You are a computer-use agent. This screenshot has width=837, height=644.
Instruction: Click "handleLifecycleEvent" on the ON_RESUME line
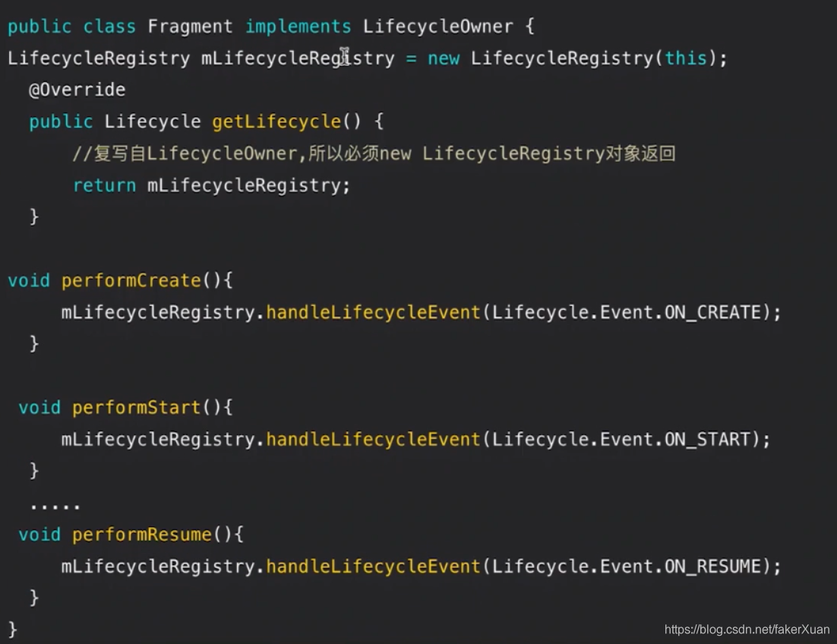373,566
